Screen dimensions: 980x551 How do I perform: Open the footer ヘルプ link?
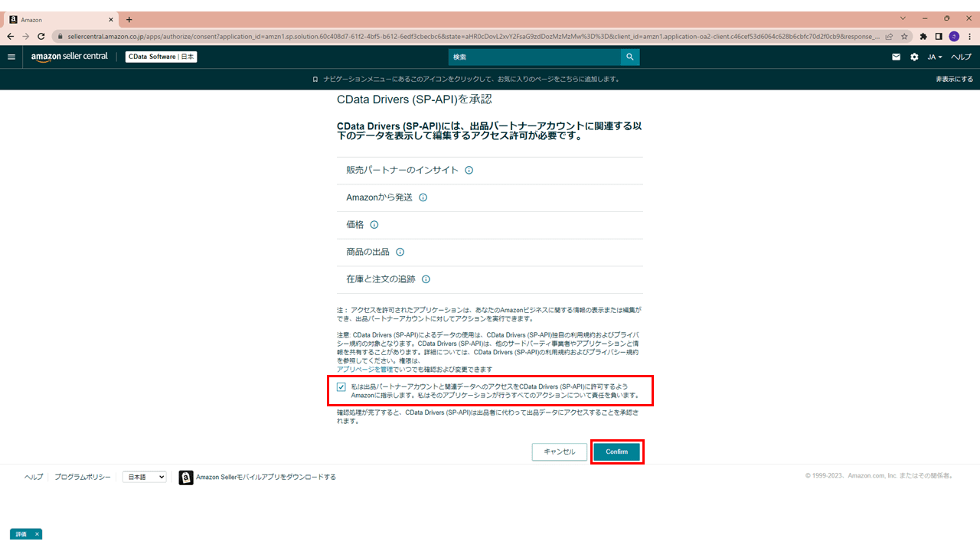coord(34,477)
